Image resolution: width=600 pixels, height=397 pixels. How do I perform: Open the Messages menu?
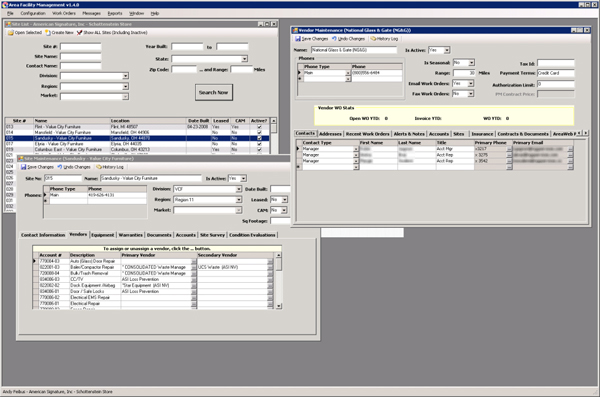[x=91, y=13]
